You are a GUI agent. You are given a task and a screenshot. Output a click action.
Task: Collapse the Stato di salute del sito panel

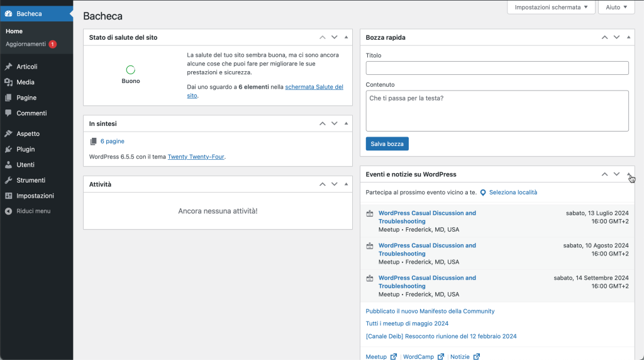point(347,37)
